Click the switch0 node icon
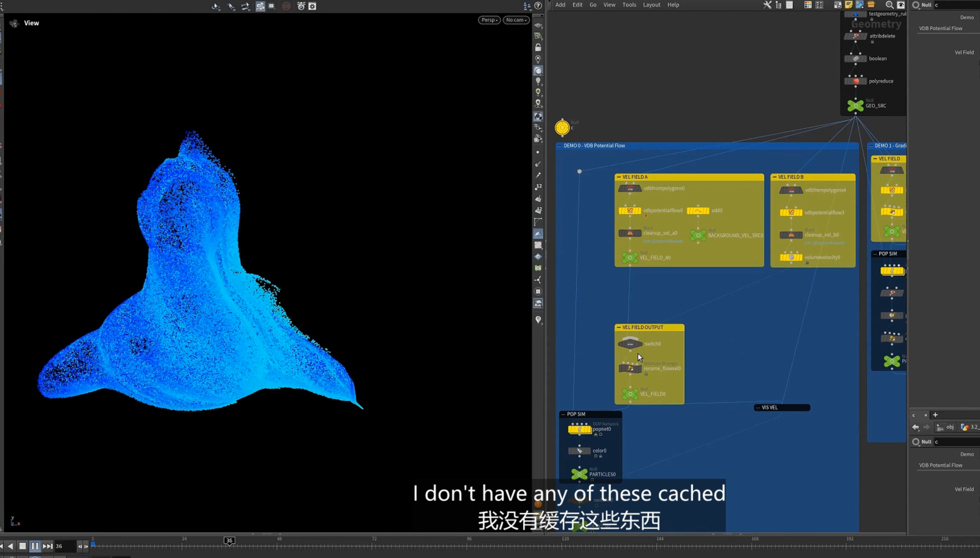Image resolution: width=980 pixels, height=558 pixels. tap(630, 344)
